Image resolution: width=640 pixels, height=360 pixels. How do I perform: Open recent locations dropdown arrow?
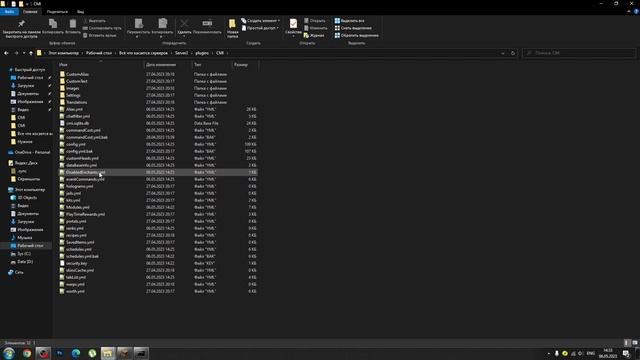coord(24,53)
